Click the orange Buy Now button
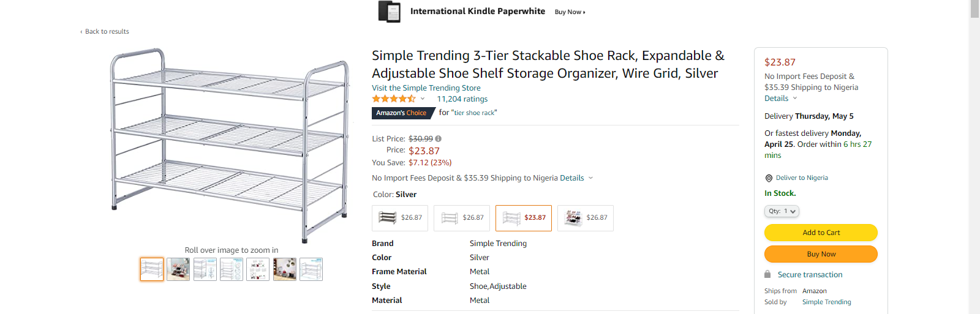This screenshot has height=314, width=980. pos(821,254)
